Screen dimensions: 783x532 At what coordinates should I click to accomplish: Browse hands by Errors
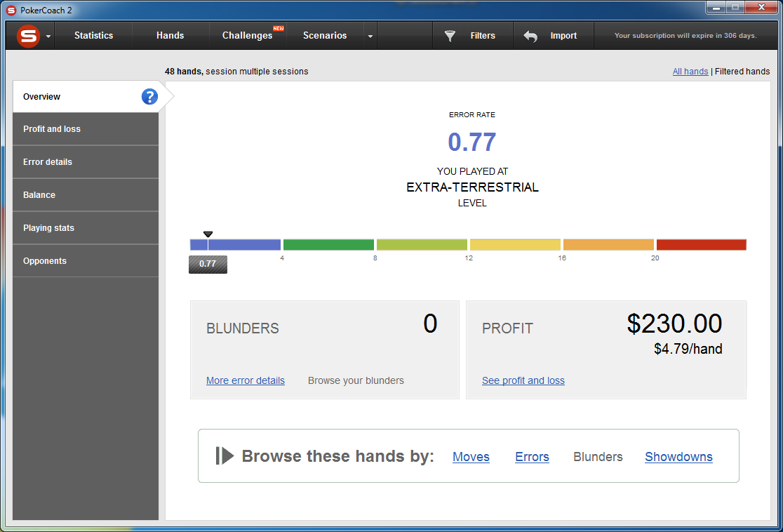[532, 457]
